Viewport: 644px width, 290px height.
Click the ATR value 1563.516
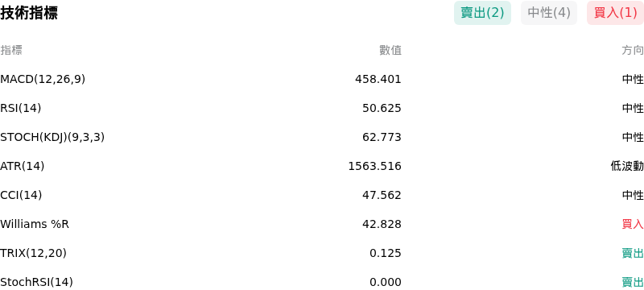pyautogui.click(x=374, y=166)
